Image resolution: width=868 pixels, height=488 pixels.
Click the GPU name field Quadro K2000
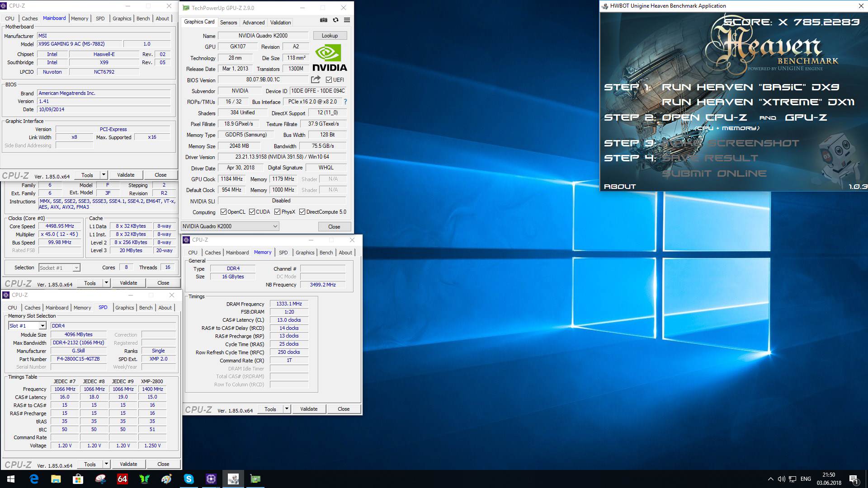click(x=263, y=36)
